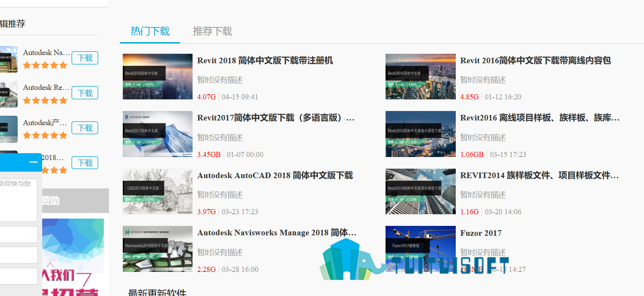Open Revit2016 离线项目样板、族样板 link
Screen dimensions: 644x296
(x=540, y=118)
